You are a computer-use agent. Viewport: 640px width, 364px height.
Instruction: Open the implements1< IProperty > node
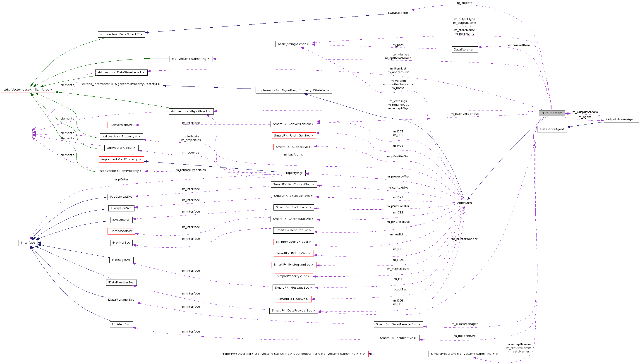(122, 160)
